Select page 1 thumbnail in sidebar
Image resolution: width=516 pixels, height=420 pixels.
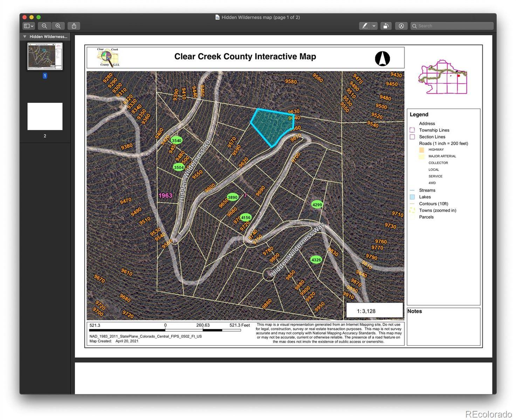(x=45, y=56)
